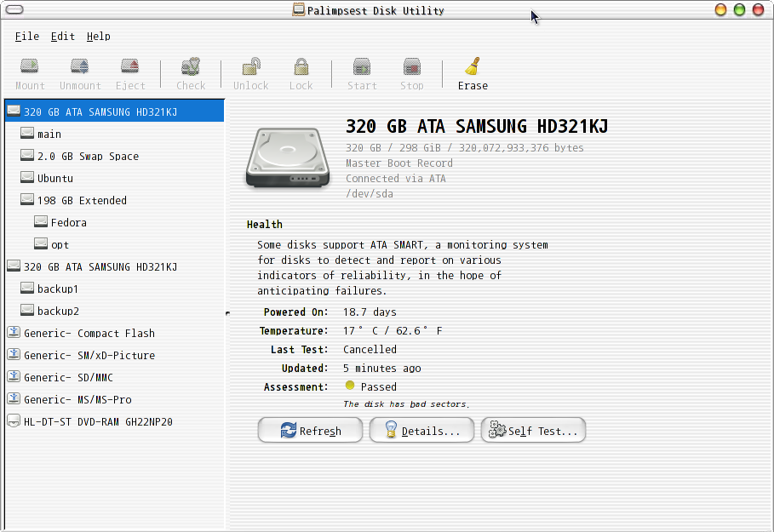This screenshot has height=532, width=774.
Task: Select Generic- Compact Flash device
Action: click(x=114, y=333)
